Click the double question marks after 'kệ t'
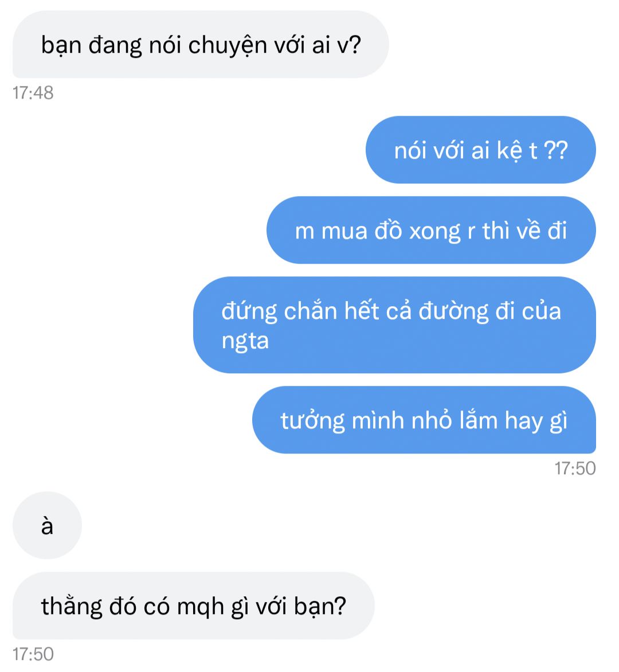619x672 pixels. point(555,150)
